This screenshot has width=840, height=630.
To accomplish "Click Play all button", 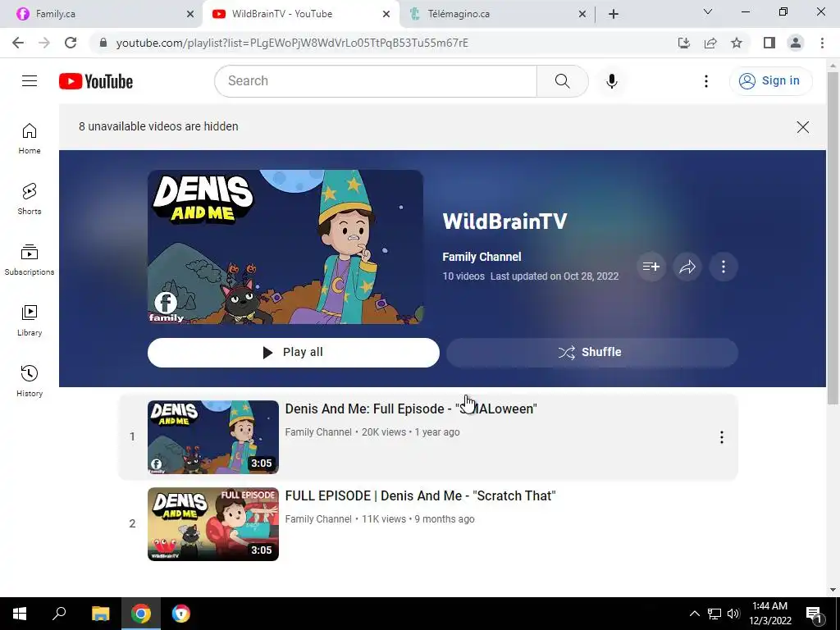I will [x=294, y=353].
